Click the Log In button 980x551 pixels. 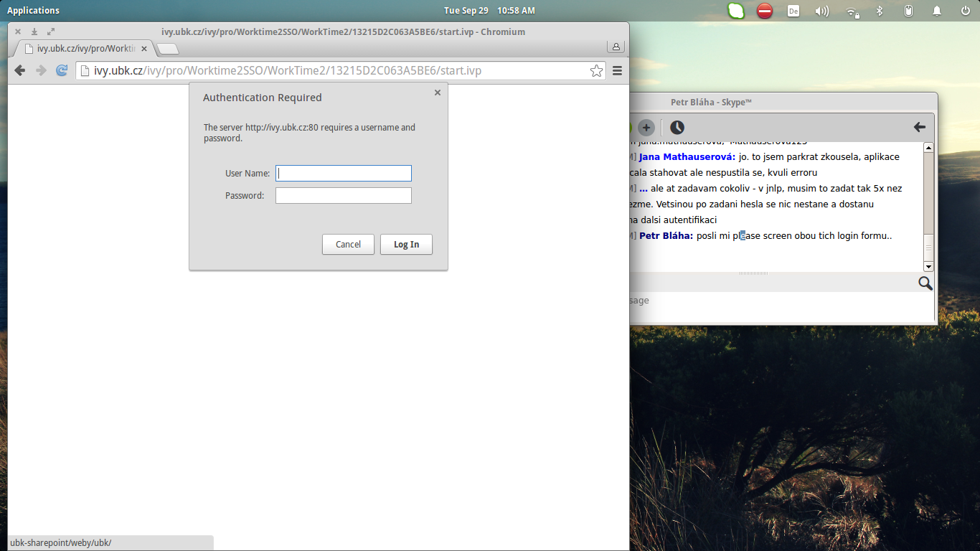[x=406, y=244]
